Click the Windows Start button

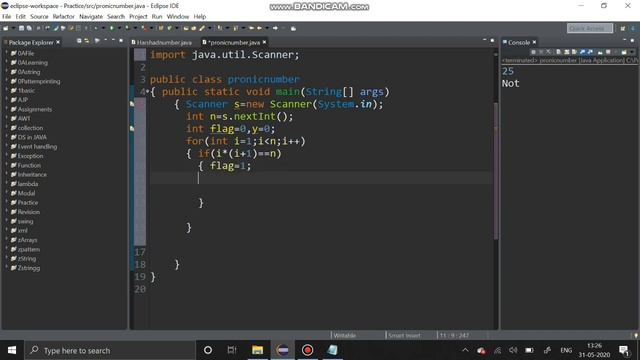tap(12, 350)
